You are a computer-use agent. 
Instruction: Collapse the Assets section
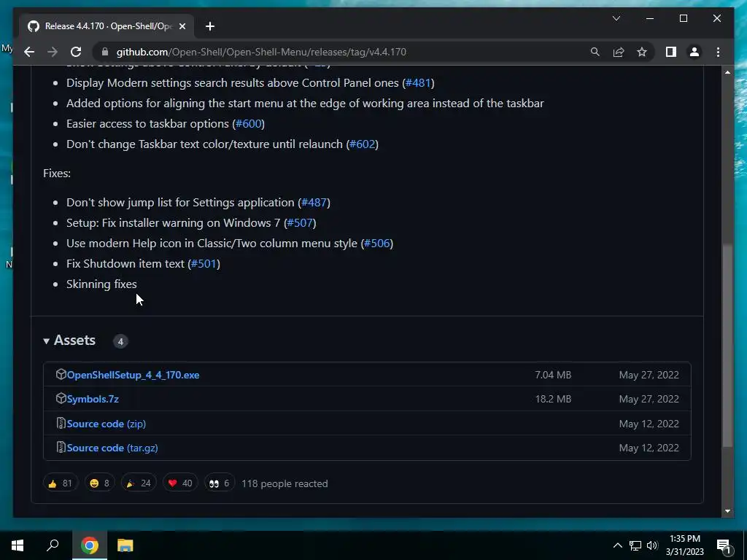69,341
